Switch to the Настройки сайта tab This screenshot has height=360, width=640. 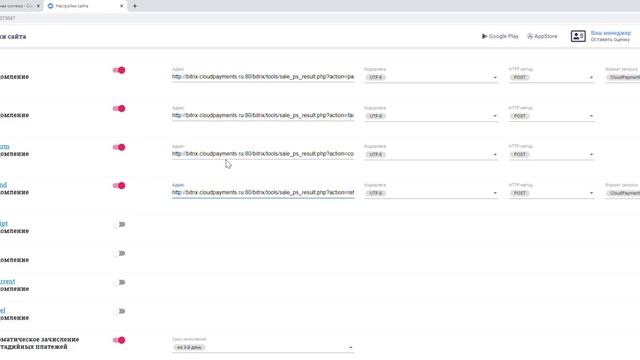click(x=86, y=6)
